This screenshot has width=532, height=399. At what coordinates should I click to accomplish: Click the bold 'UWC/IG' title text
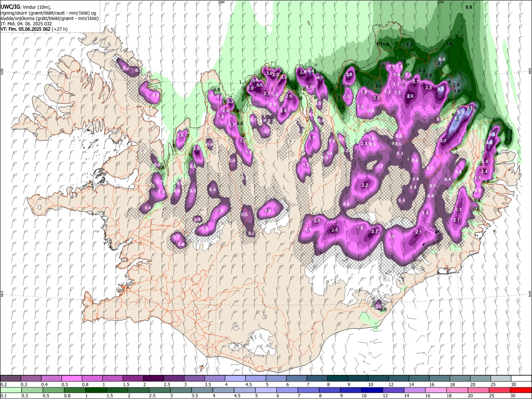[x=10, y=7]
